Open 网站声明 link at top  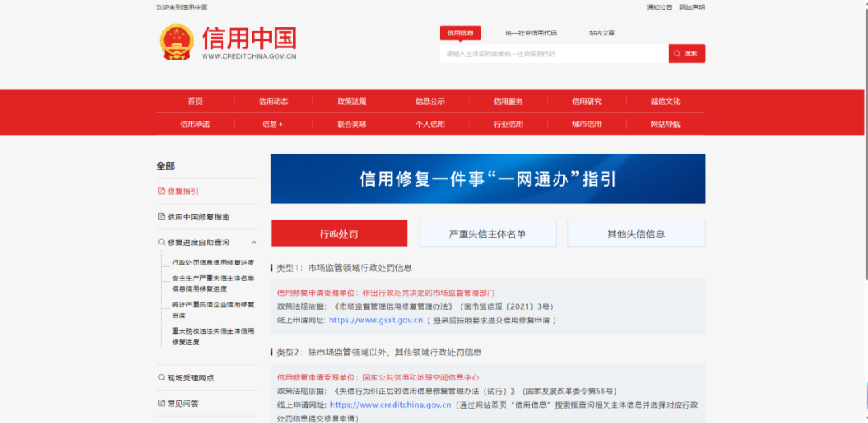[692, 7]
